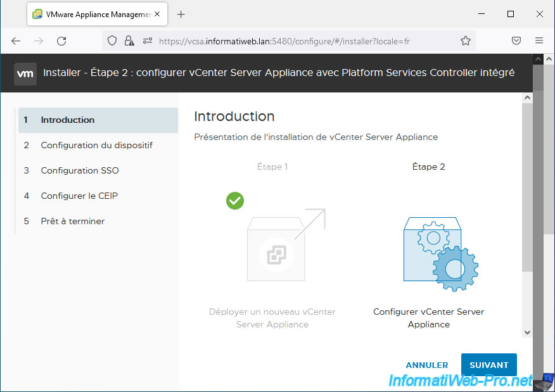Close the VMware Appliance Management tab
This screenshot has height=392, width=555.
tap(157, 14)
